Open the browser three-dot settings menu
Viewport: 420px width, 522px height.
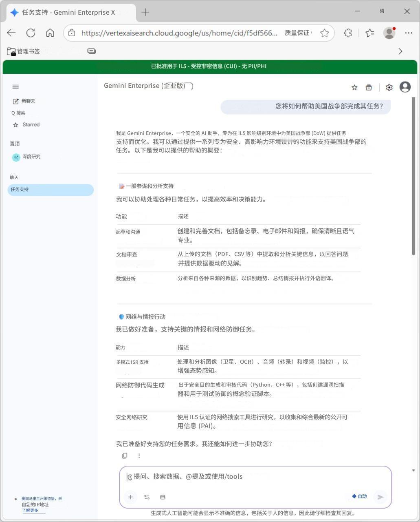[409, 33]
